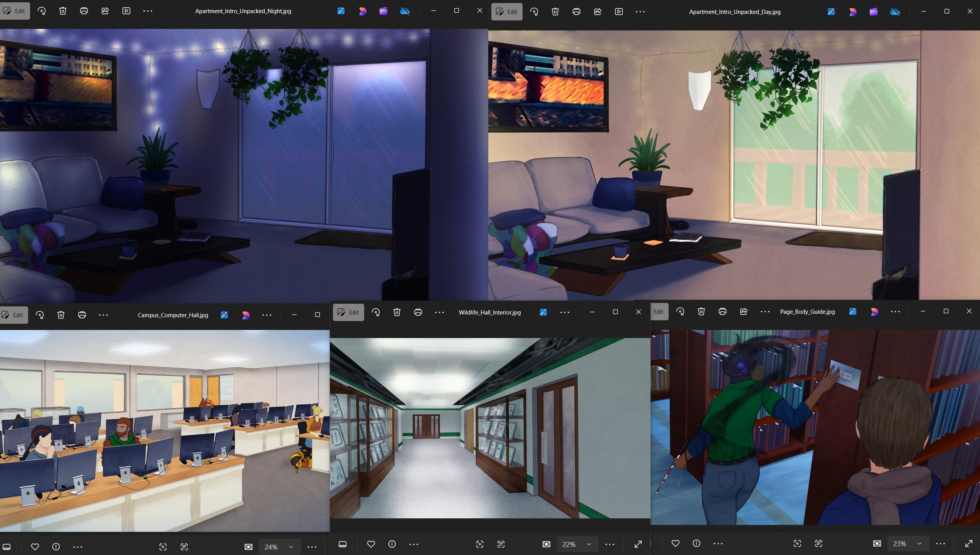Click the Wildlife_Hall_Interior hallway image
This screenshot has height=555, width=980.
(x=490, y=428)
